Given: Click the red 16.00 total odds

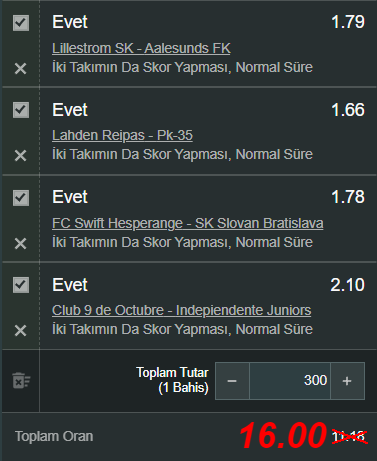Looking at the screenshot, I should 283,436.
